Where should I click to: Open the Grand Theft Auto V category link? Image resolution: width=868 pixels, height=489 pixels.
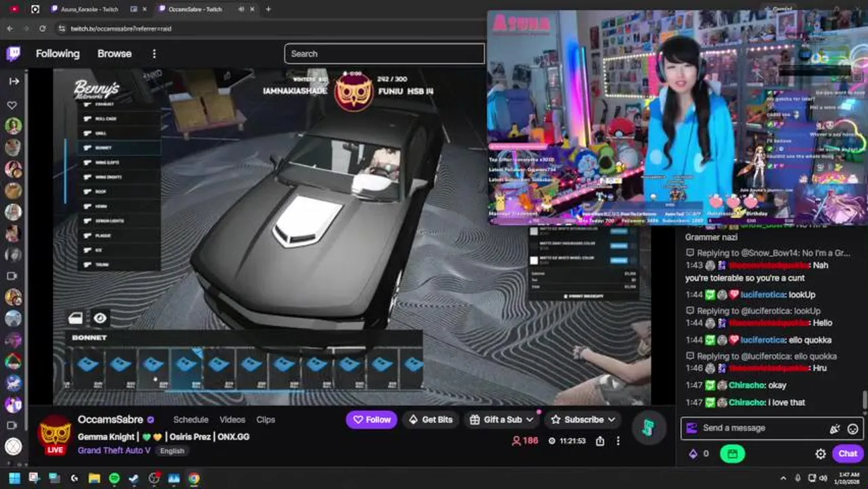(114, 450)
